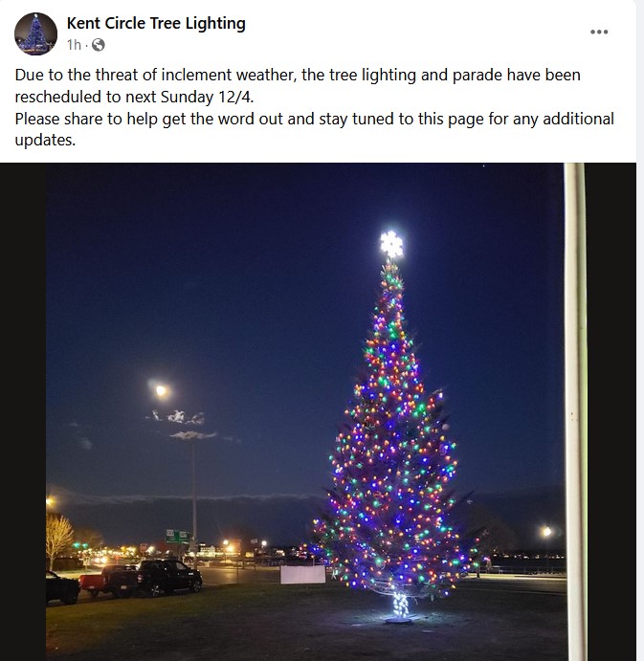Image resolution: width=644 pixels, height=661 pixels.
Task: Click the green highway sign in the photo
Action: click(x=177, y=537)
